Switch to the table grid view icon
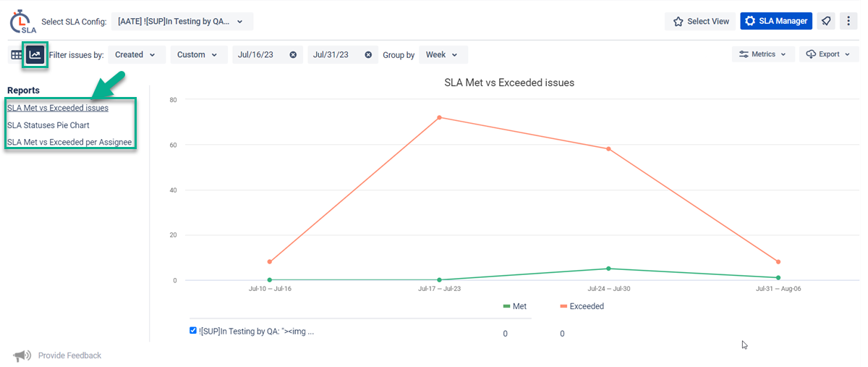Screen dimensions: 868x367 [16, 55]
